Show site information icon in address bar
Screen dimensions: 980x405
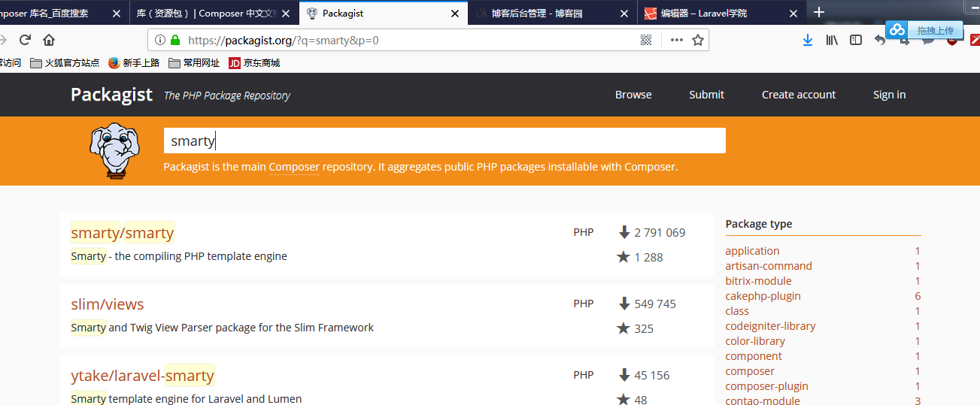tap(160, 40)
